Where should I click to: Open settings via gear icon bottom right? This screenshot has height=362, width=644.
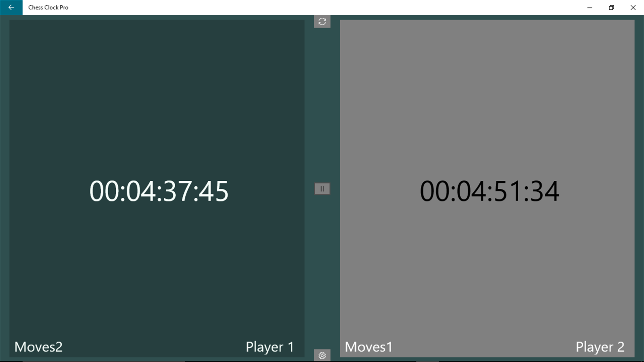tap(322, 355)
